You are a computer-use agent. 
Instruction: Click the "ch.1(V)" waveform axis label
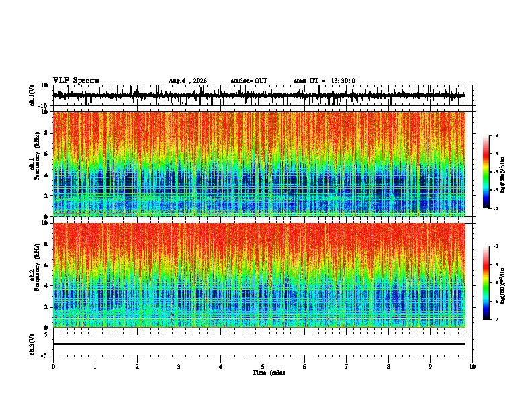pyautogui.click(x=32, y=95)
